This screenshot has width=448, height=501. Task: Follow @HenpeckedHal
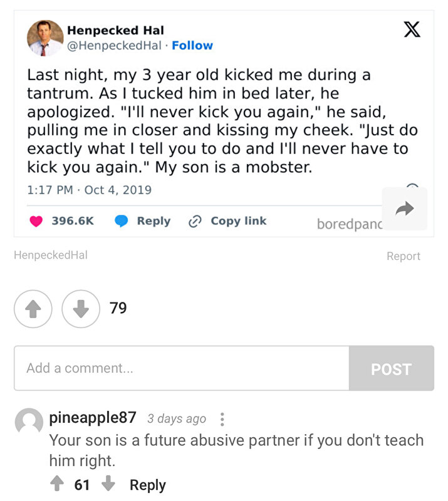pyautogui.click(x=192, y=45)
